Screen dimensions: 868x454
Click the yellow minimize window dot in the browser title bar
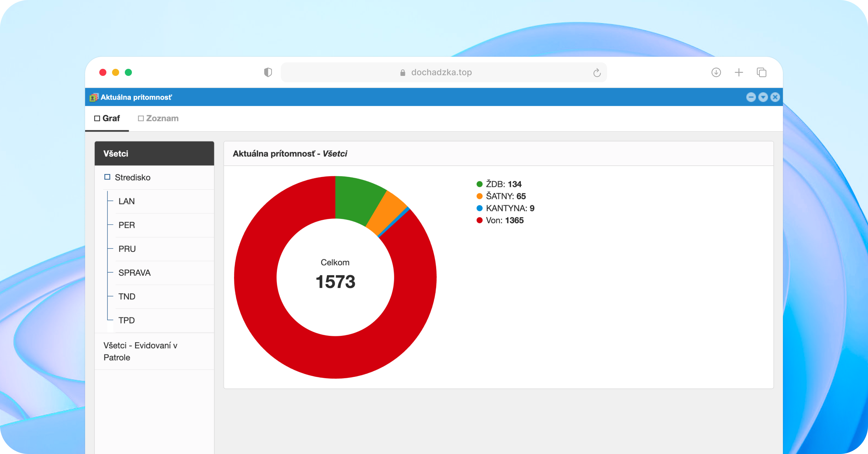click(116, 72)
